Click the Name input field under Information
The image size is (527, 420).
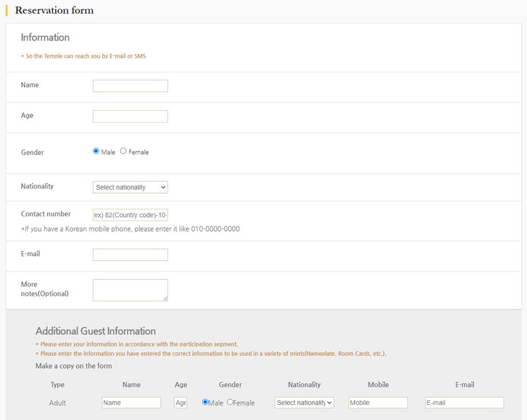tap(130, 86)
